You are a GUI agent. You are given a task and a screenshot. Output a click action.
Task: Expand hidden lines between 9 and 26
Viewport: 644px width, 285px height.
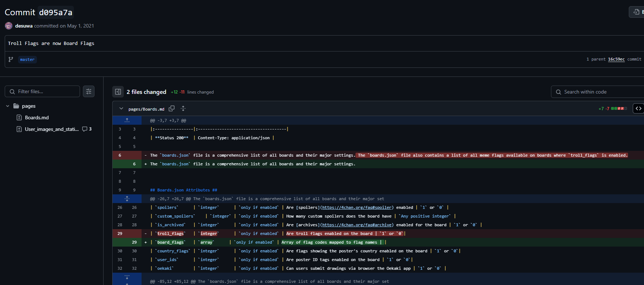pyautogui.click(x=127, y=199)
